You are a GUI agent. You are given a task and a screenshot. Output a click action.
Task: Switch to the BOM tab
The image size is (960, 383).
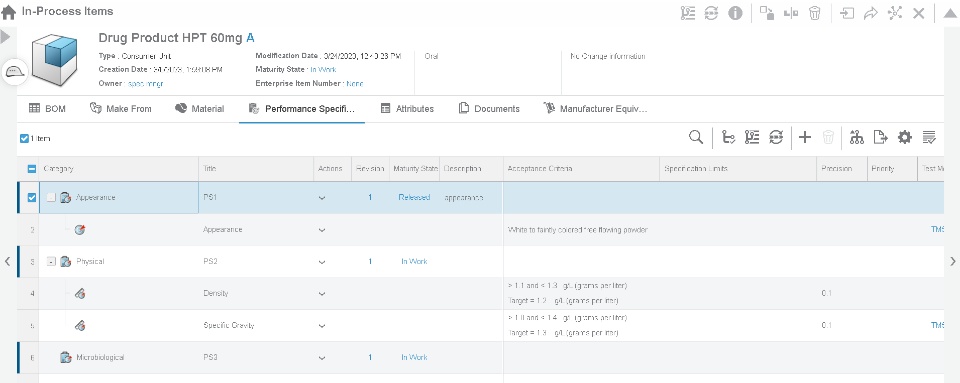point(47,109)
